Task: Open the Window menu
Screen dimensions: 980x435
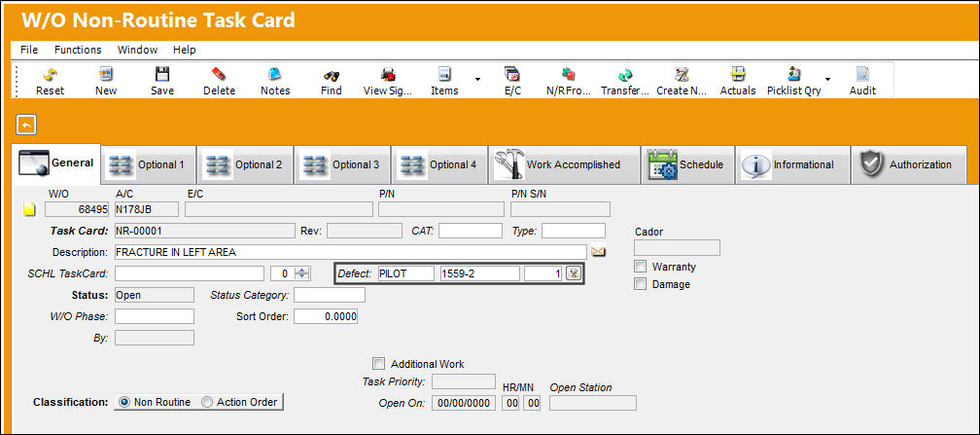Action: [x=137, y=50]
